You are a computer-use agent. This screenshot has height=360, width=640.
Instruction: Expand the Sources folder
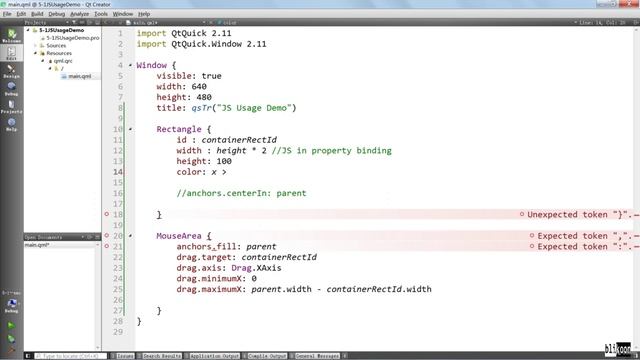(36, 45)
